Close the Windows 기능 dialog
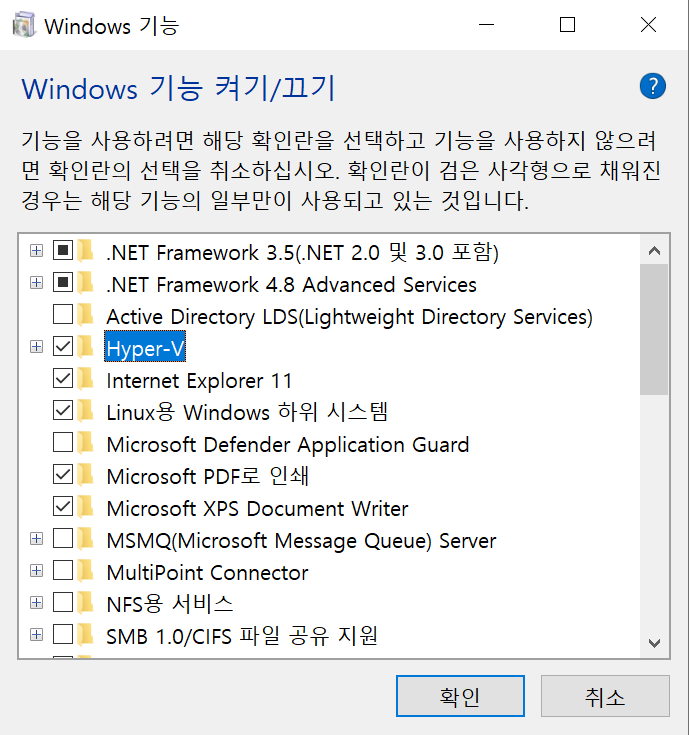Image resolution: width=689 pixels, height=735 pixels. (x=648, y=24)
